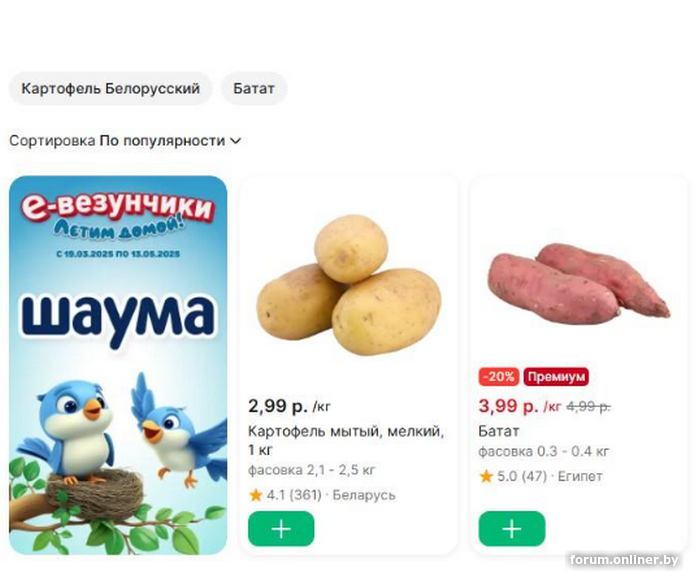Open the sweet potato product image
The height and width of the screenshot is (581, 699).
point(579,284)
